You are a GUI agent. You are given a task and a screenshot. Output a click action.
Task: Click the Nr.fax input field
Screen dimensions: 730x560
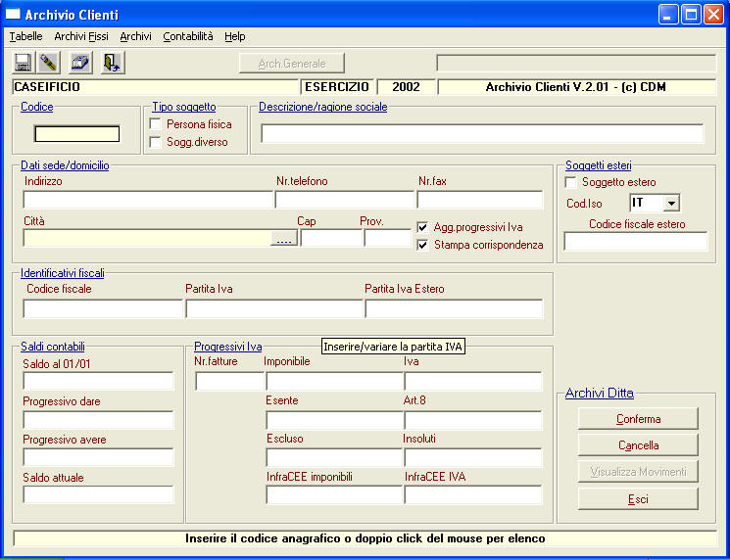pos(480,200)
